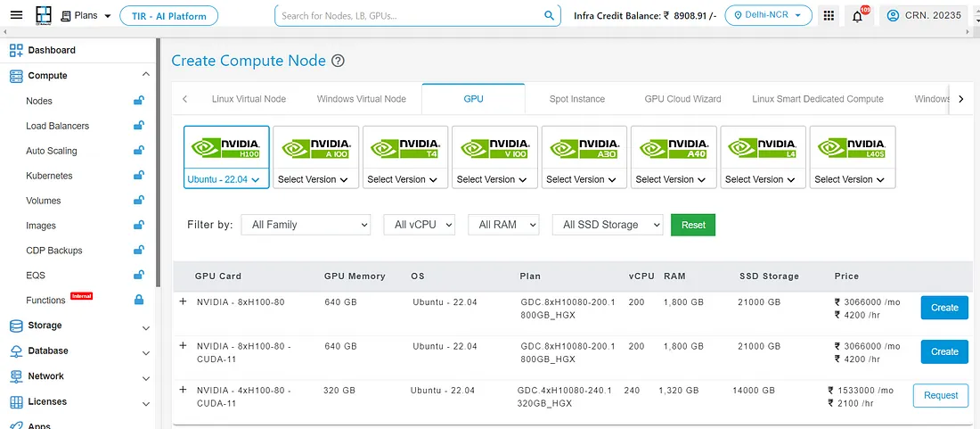
Task: Open Images in the sidebar
Action: [41, 226]
